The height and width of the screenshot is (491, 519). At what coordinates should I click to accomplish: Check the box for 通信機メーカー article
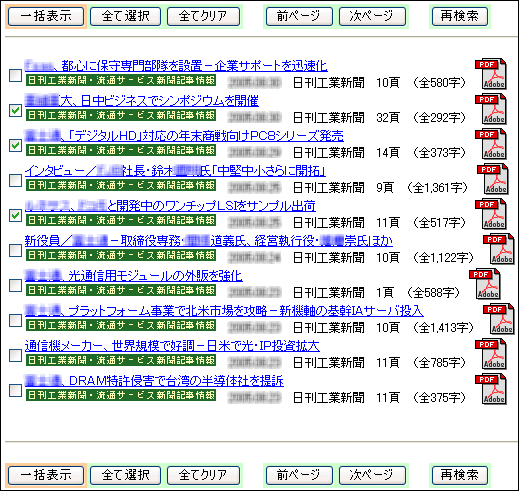click(x=15, y=355)
